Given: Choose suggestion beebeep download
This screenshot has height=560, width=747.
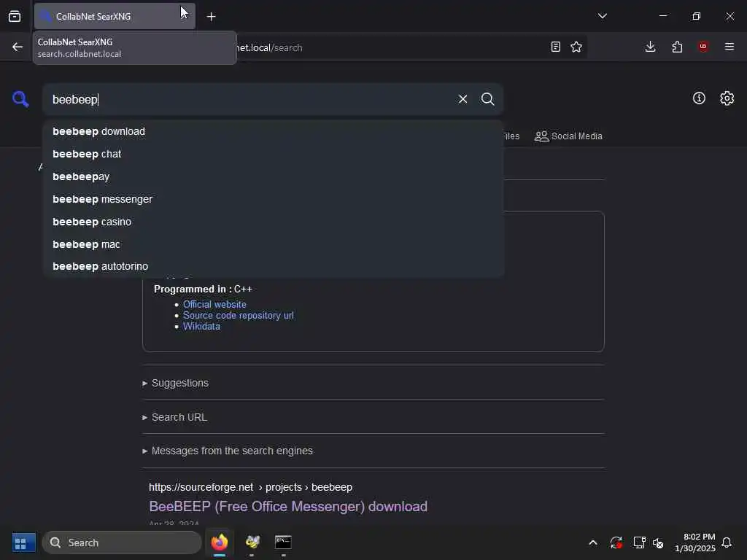Looking at the screenshot, I should coord(273,131).
